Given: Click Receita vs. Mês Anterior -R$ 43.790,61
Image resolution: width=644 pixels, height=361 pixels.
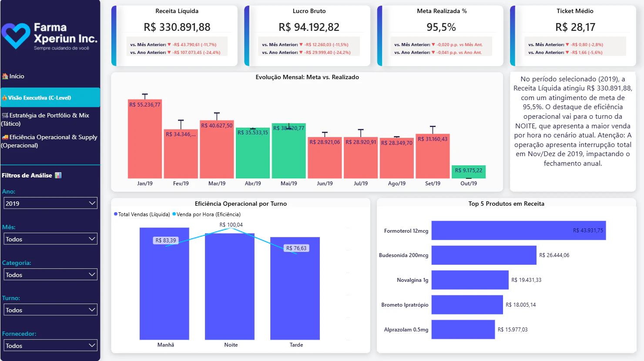Looking at the screenshot, I should [194, 44].
